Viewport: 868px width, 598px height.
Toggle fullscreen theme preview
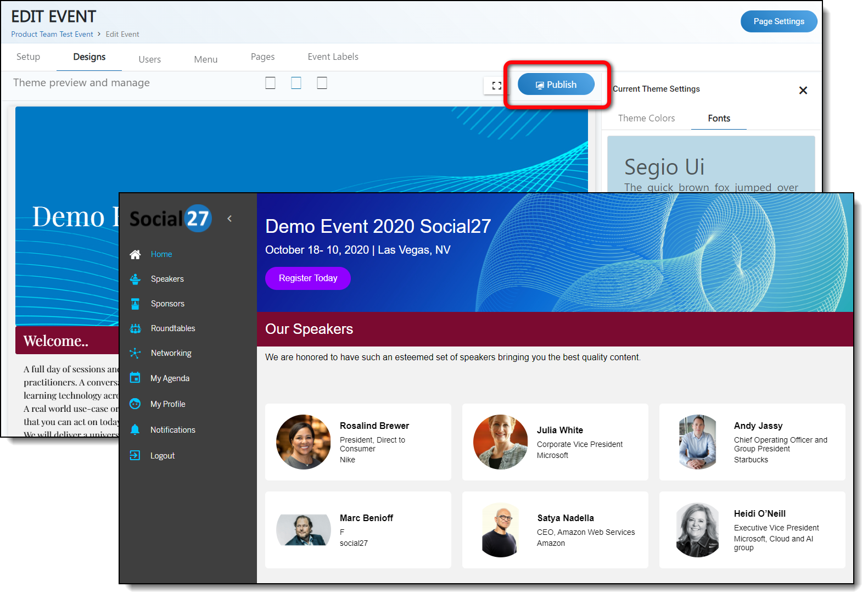496,86
